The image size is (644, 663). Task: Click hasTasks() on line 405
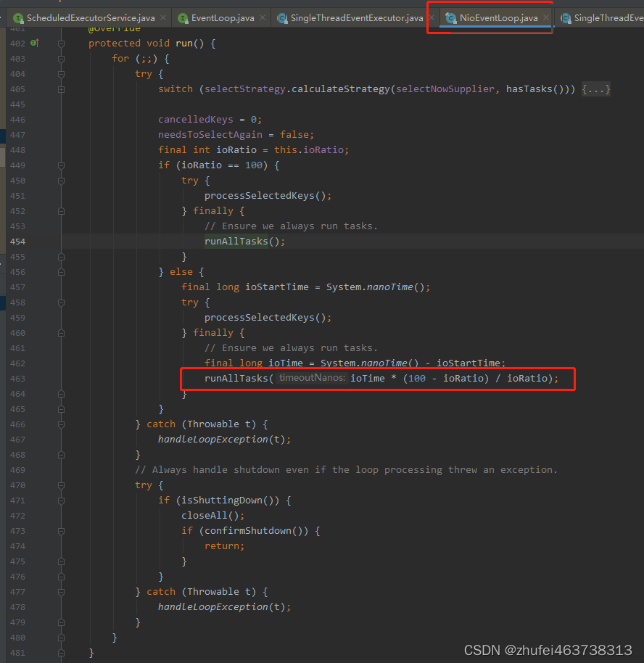(x=534, y=88)
